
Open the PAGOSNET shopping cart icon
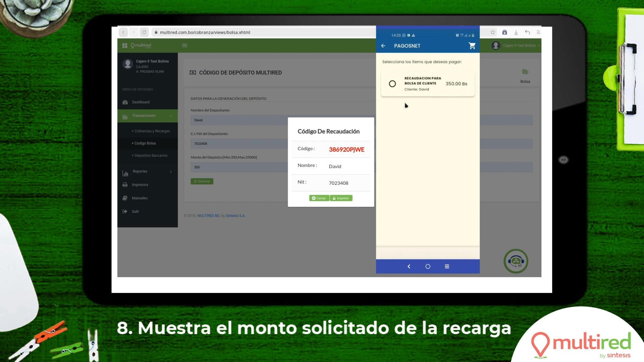coord(472,46)
